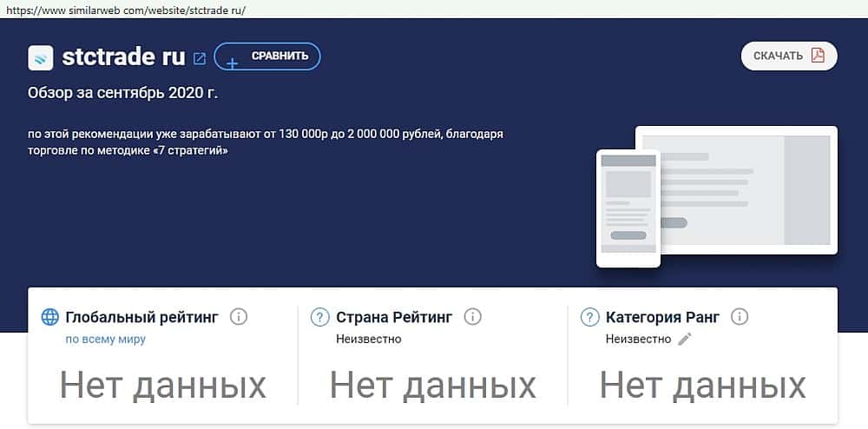The width and height of the screenshot is (868, 429).
Task: Click Неизвестно under Страна Рейтинг
Action: tap(369, 339)
